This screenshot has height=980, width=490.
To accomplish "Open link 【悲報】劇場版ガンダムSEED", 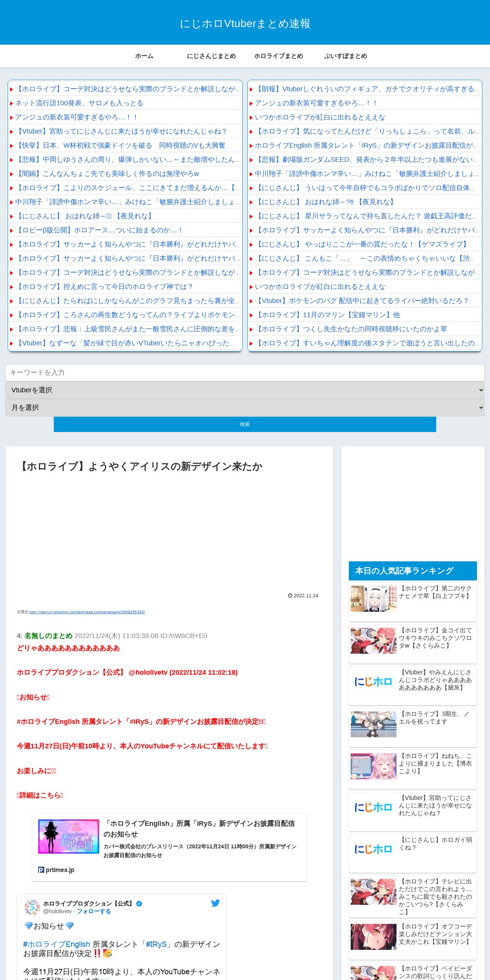I will [x=366, y=160].
